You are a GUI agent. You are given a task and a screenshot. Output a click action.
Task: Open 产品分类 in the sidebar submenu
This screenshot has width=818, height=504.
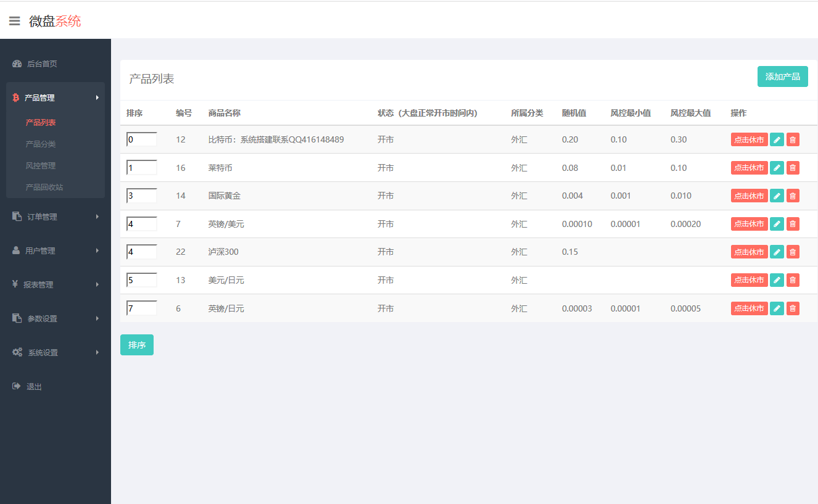tap(41, 144)
